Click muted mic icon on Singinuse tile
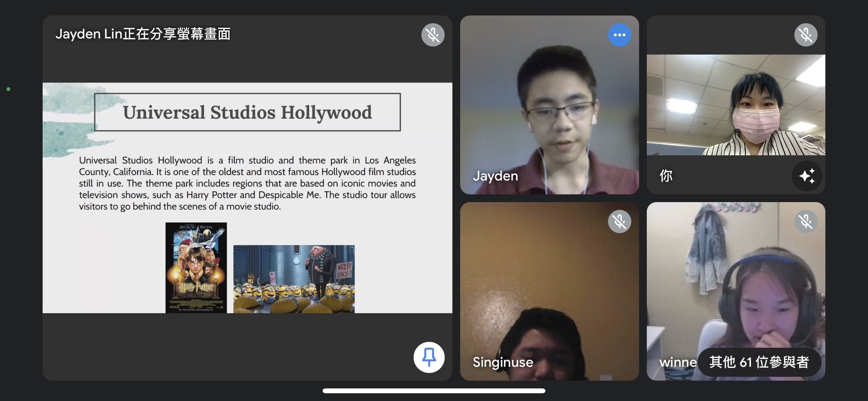868x401 pixels. click(619, 221)
